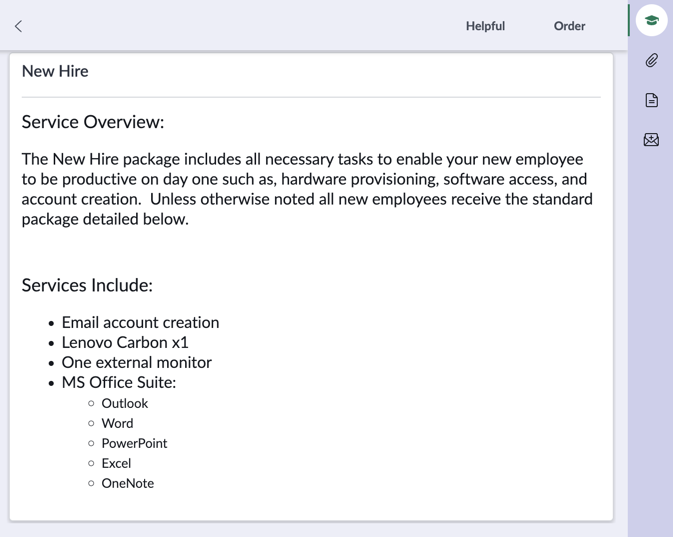Click the Outlook sub-item

124,404
